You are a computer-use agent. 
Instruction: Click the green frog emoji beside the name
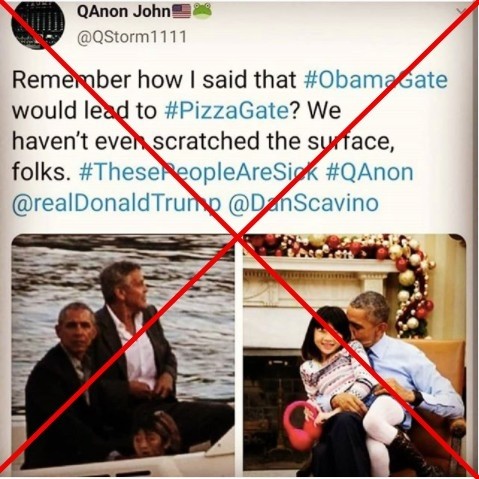pyautogui.click(x=202, y=10)
